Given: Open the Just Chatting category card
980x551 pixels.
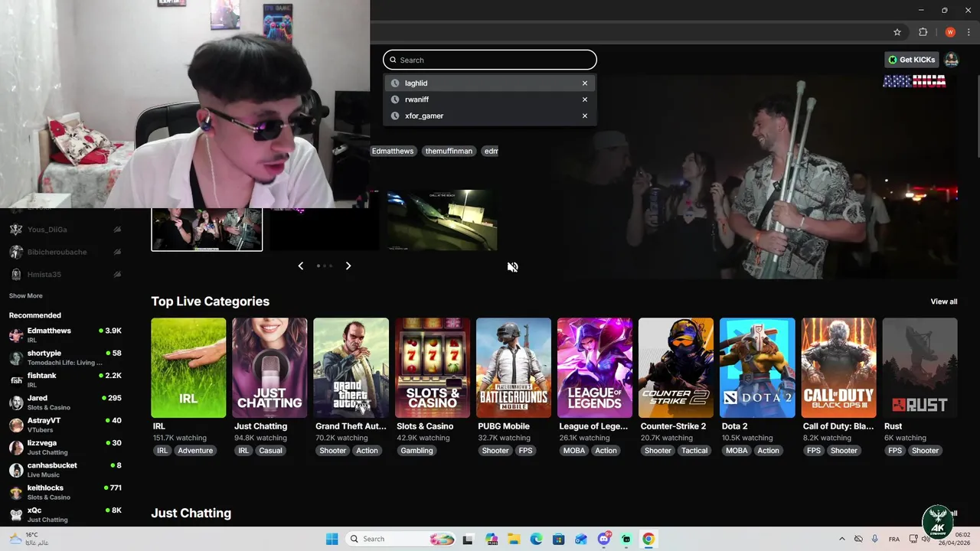Looking at the screenshot, I should [x=269, y=367].
